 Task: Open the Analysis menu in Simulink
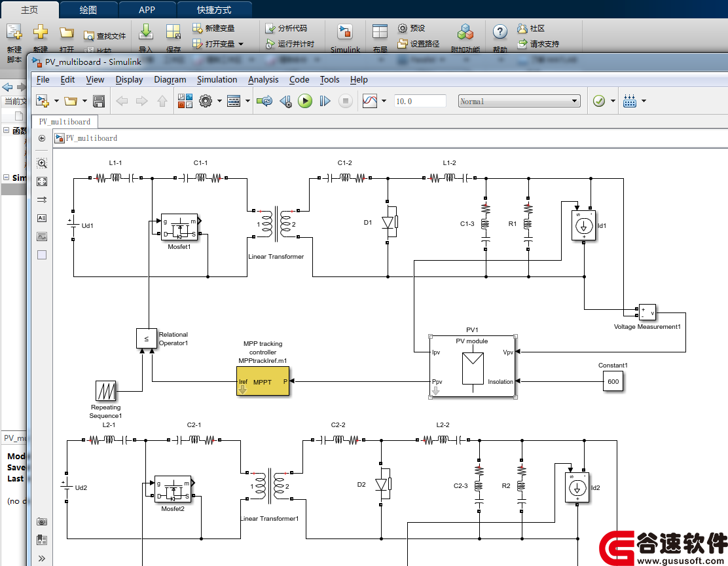point(263,79)
